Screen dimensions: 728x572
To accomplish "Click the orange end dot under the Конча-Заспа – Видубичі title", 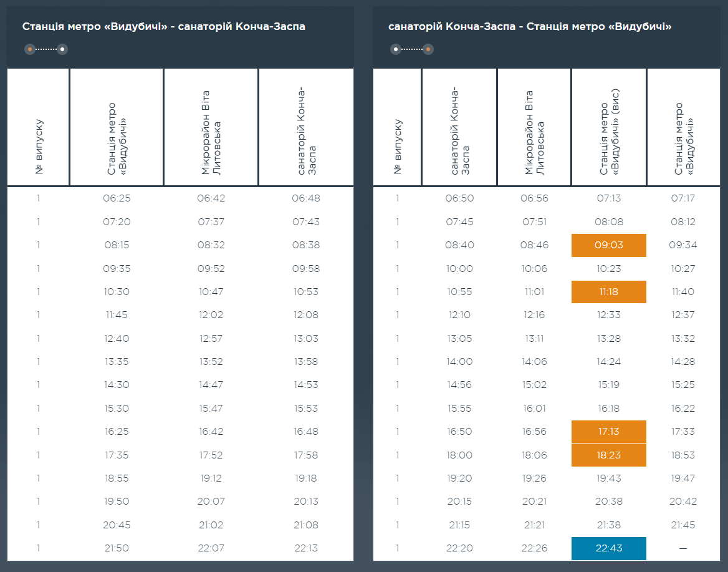I will (x=428, y=49).
